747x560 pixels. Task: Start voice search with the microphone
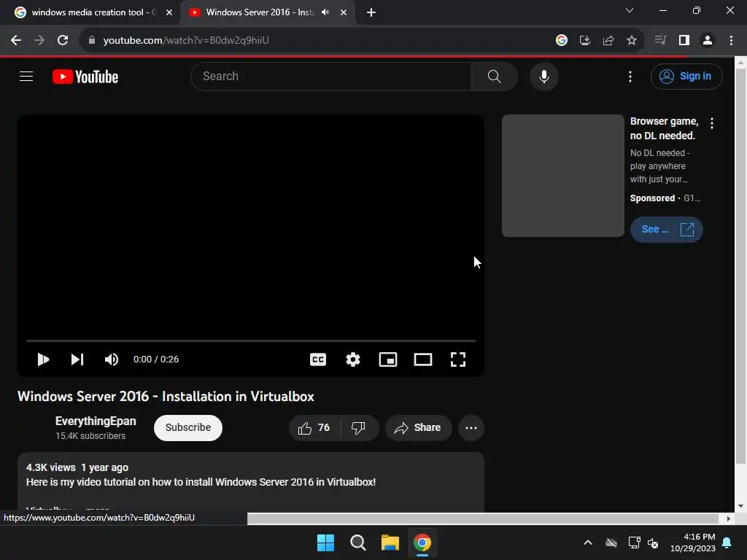pos(543,76)
